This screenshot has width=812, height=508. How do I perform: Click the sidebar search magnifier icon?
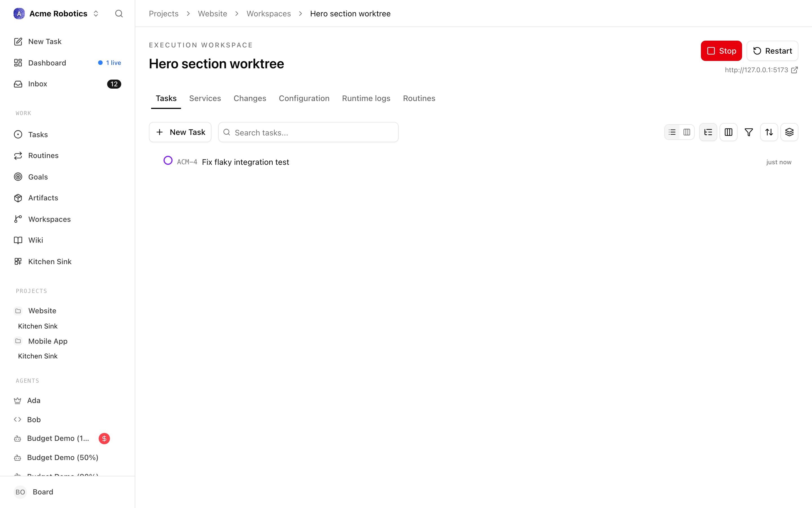119,14
